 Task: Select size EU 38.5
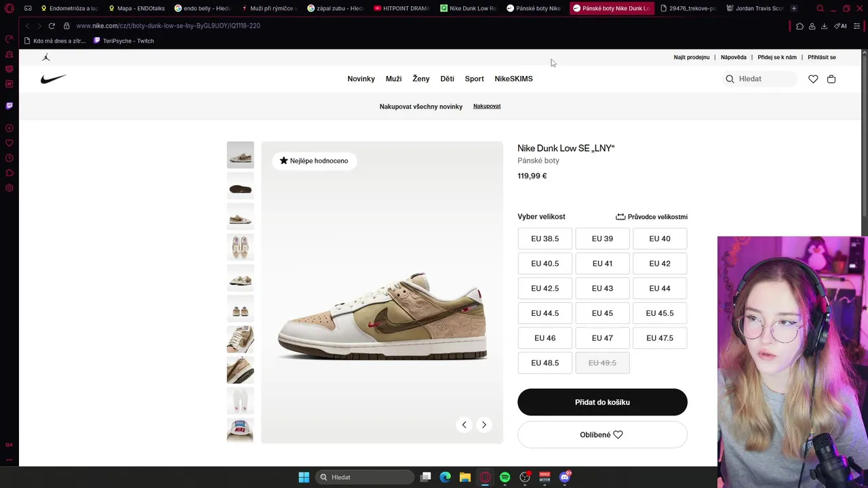pyautogui.click(x=545, y=239)
